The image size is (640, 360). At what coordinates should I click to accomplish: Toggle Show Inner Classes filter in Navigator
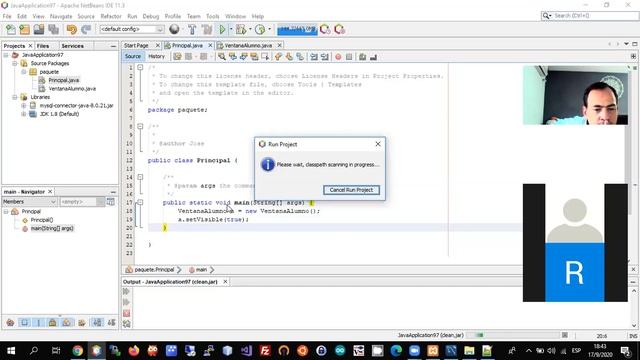(x=67, y=323)
